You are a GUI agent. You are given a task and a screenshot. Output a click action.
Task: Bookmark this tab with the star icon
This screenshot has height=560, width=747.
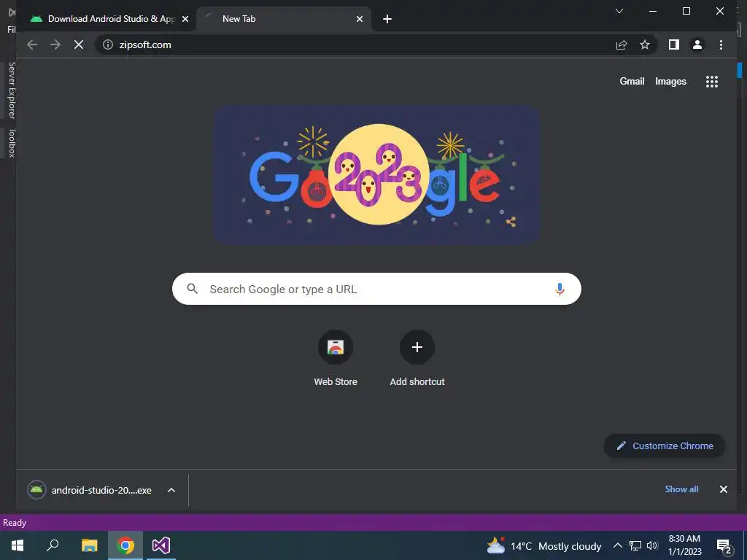pos(645,44)
